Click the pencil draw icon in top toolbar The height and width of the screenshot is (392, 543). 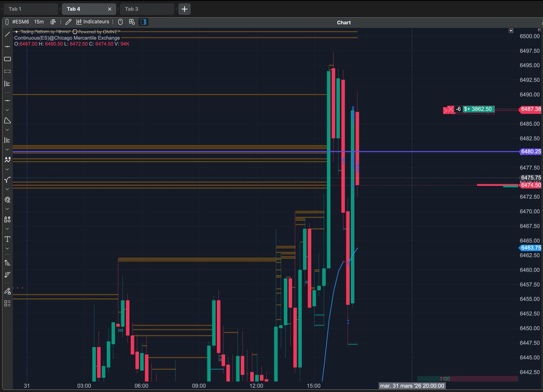tap(68, 22)
